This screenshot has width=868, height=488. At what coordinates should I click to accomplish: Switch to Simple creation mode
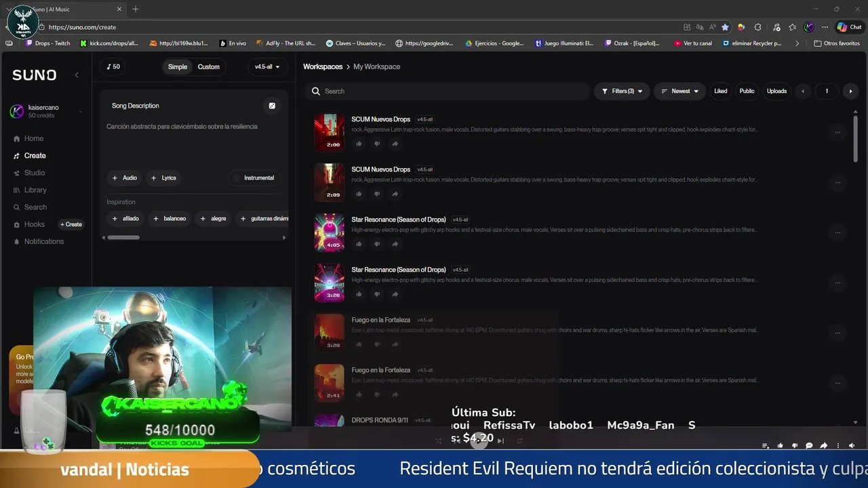178,66
